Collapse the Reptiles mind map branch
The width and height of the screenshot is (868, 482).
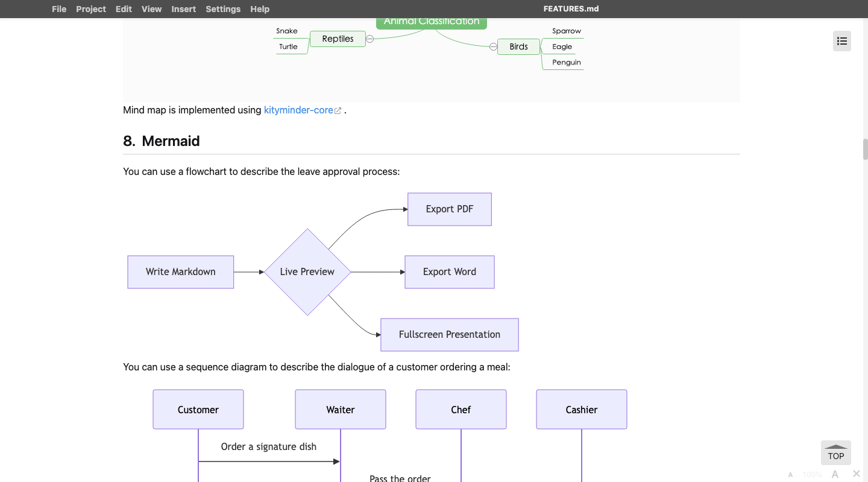point(370,39)
